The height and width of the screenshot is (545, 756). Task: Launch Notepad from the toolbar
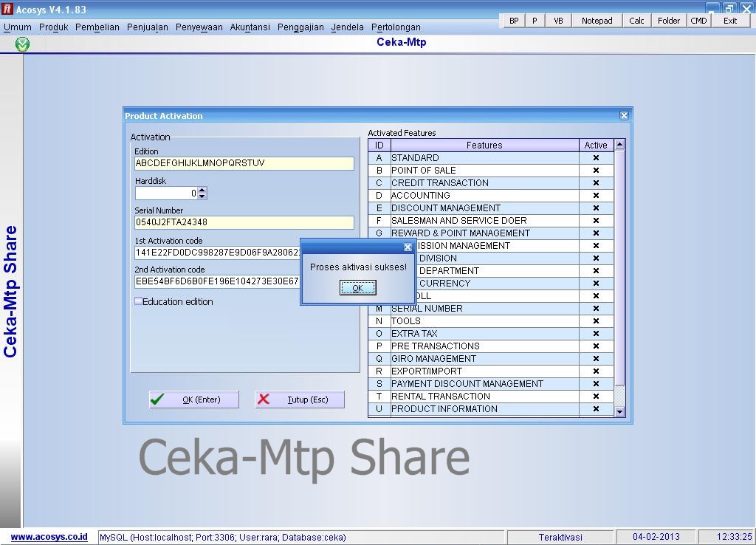tap(597, 21)
